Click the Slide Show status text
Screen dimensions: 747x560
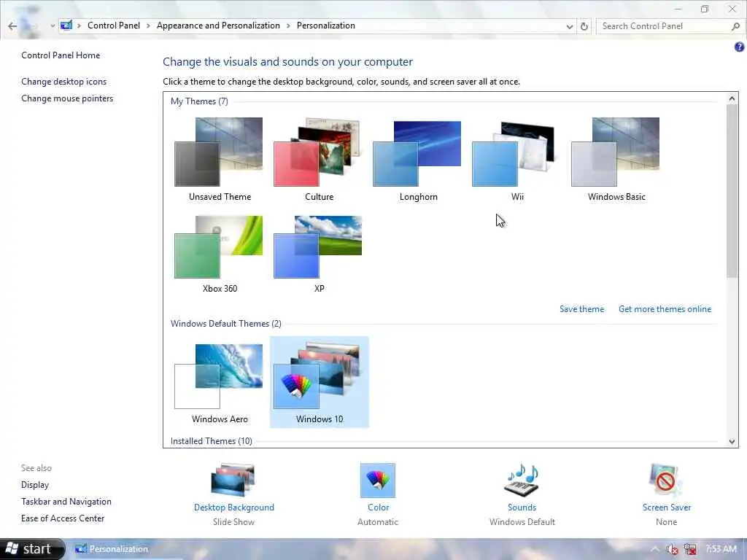point(233,522)
